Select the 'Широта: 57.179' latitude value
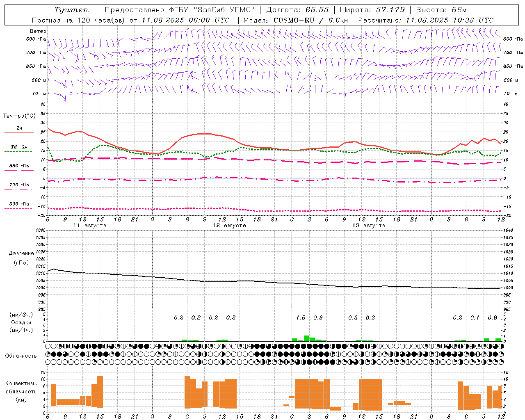 click(372, 10)
